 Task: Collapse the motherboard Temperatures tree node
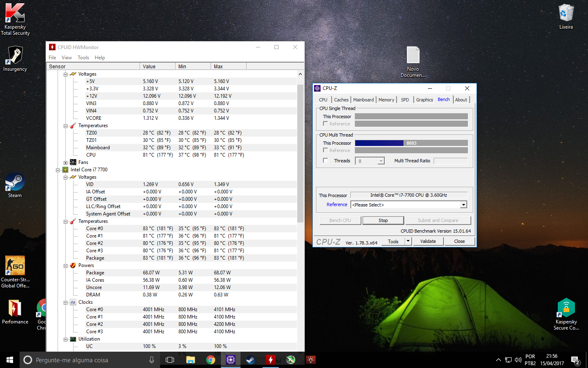tap(65, 126)
